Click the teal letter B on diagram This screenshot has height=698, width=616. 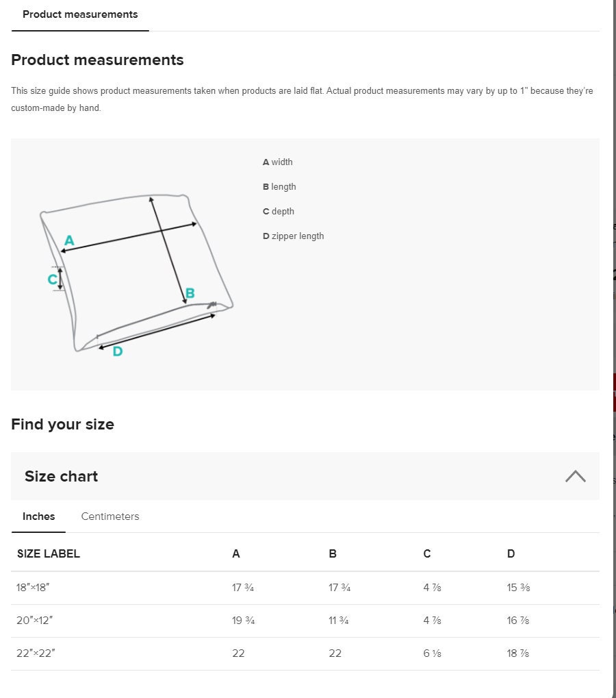coord(190,293)
